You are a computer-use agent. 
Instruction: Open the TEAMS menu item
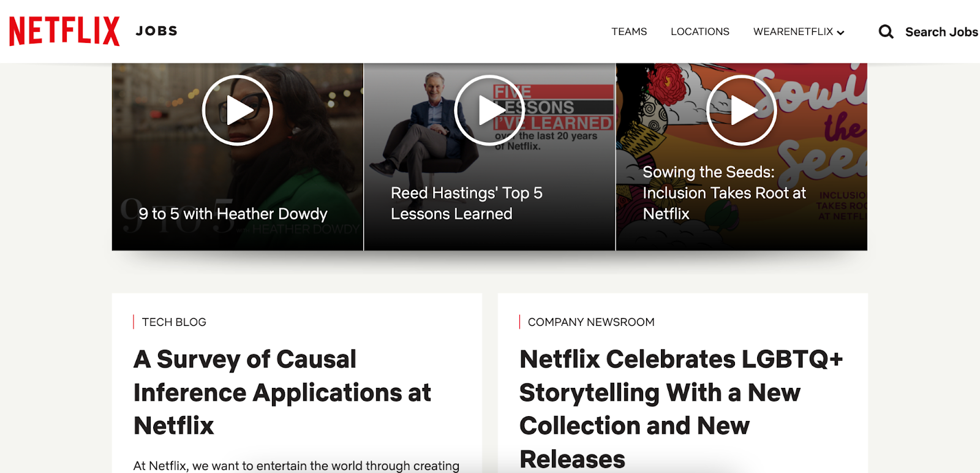[x=629, y=31]
